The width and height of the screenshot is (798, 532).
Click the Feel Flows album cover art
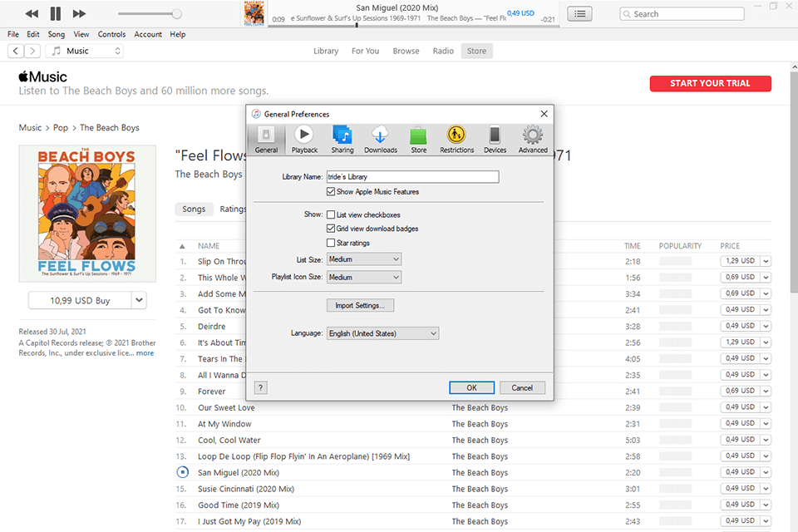(87, 214)
